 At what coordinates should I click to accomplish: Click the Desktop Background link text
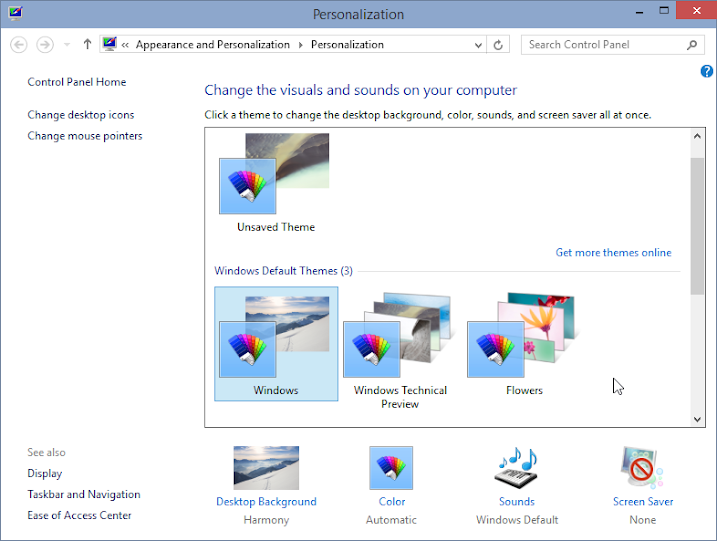click(x=266, y=502)
